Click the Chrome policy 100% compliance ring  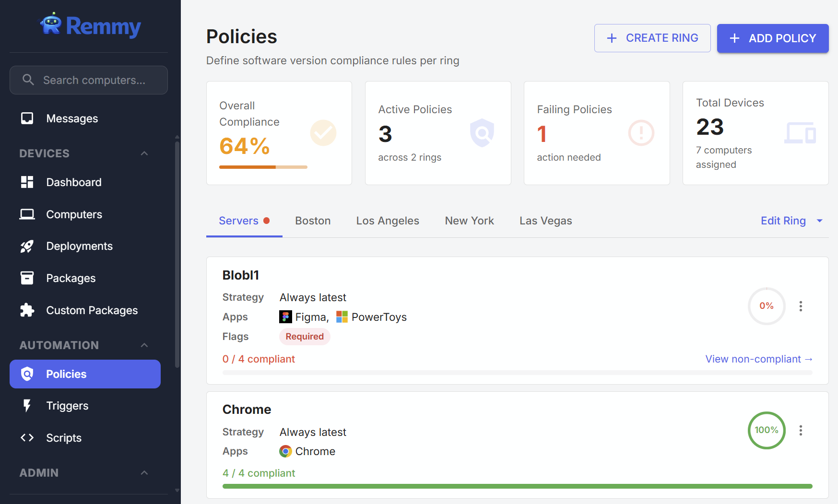click(767, 431)
